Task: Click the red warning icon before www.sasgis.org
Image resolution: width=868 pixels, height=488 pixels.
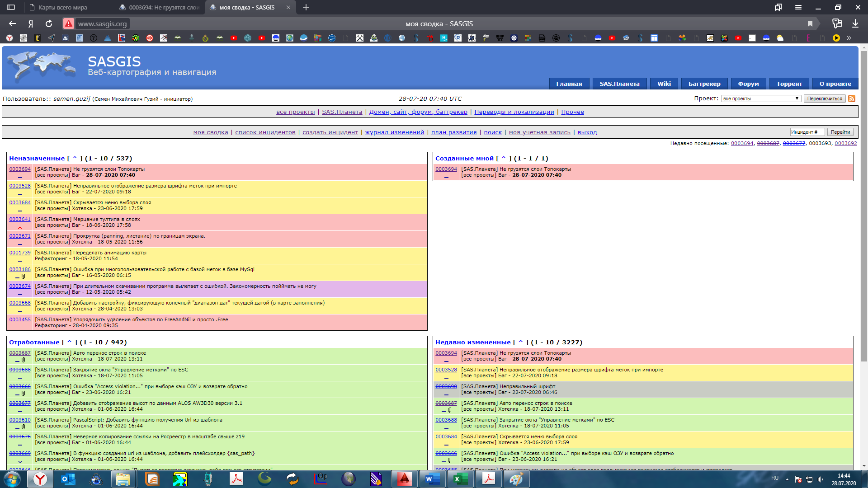Action: click(x=68, y=23)
